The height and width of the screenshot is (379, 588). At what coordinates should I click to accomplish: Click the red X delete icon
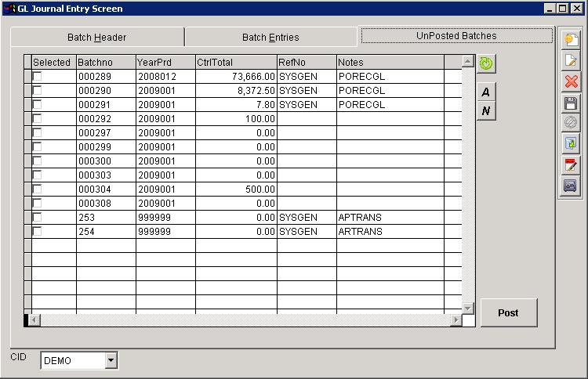571,81
